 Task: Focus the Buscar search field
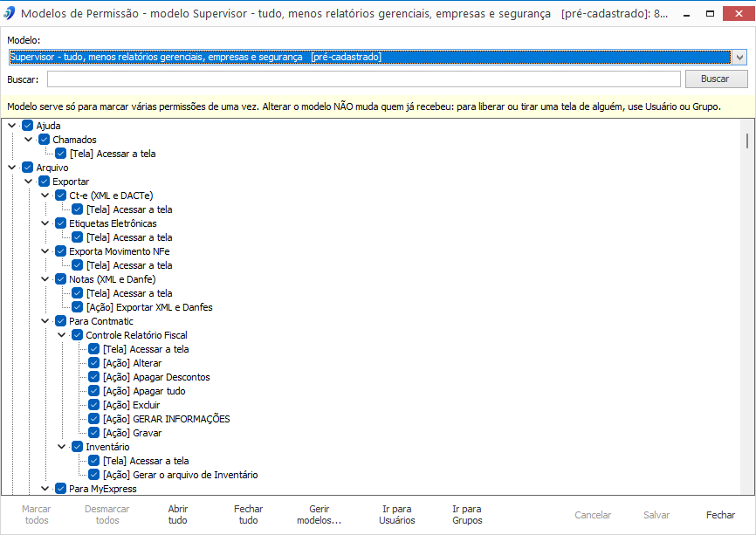[363, 79]
